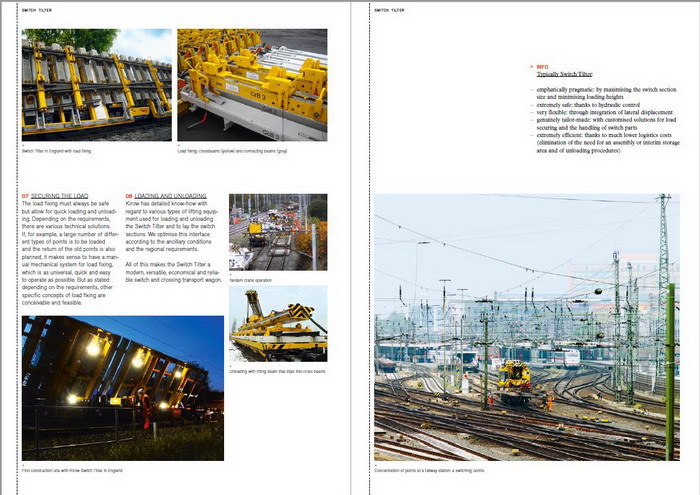
Task: Click the red INFO label
Action: pyautogui.click(x=543, y=67)
